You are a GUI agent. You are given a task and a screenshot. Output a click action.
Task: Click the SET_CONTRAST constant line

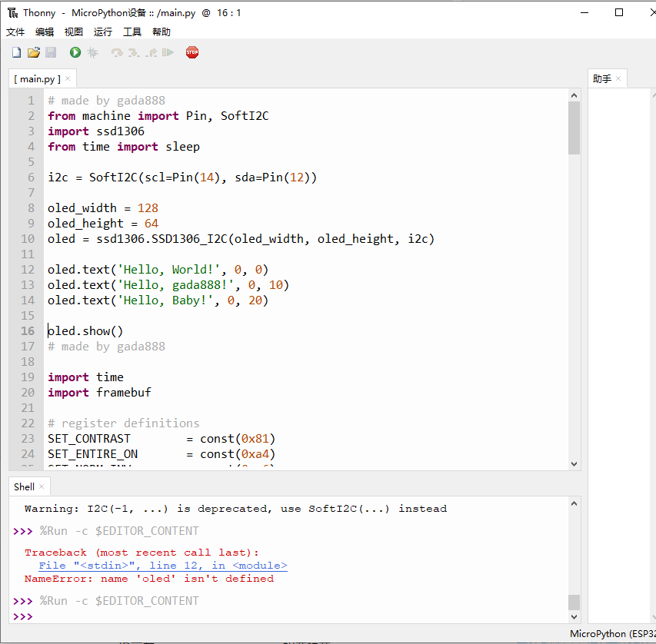coord(161,439)
